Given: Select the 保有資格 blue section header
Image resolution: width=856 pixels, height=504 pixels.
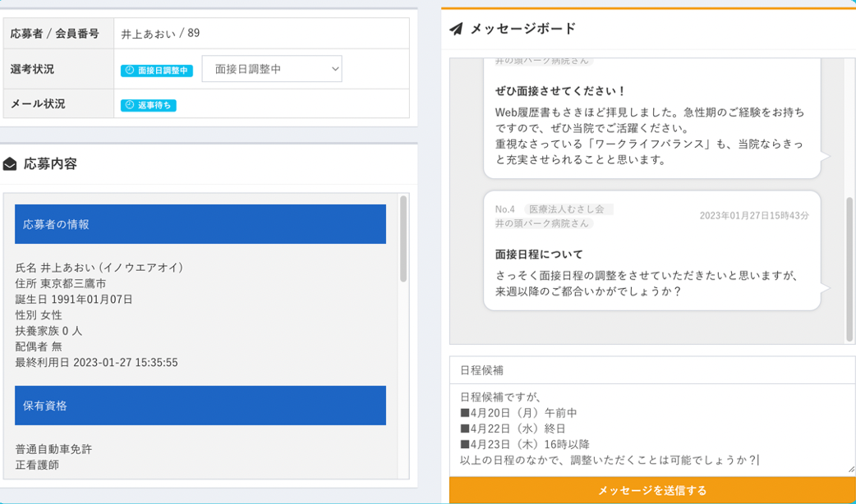Looking at the screenshot, I should [x=200, y=405].
